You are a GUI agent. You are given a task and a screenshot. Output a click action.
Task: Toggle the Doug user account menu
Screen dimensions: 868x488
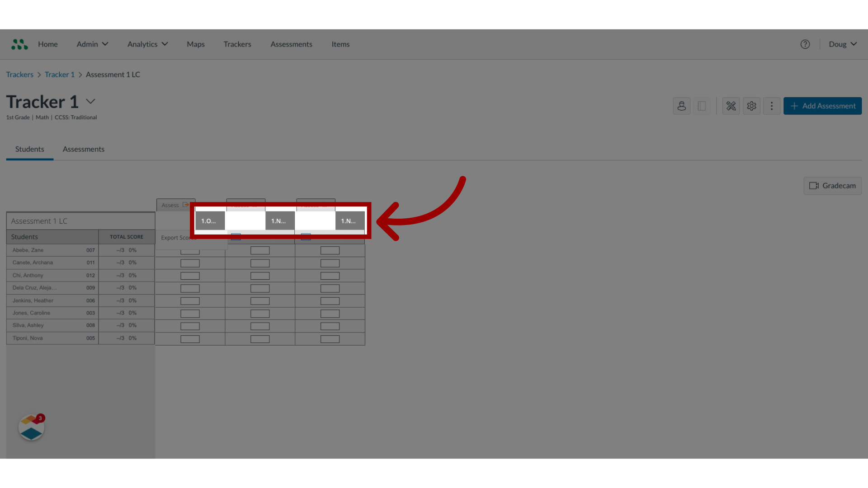point(842,43)
